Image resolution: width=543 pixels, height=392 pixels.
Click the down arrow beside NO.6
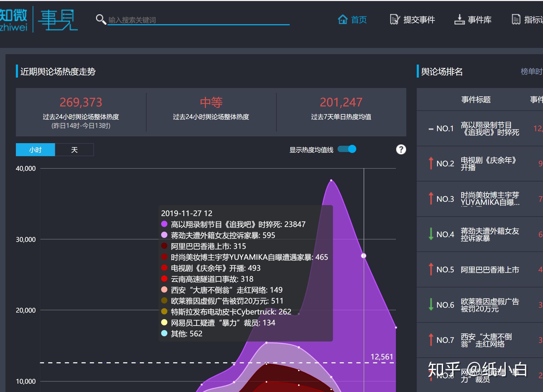pos(431,305)
